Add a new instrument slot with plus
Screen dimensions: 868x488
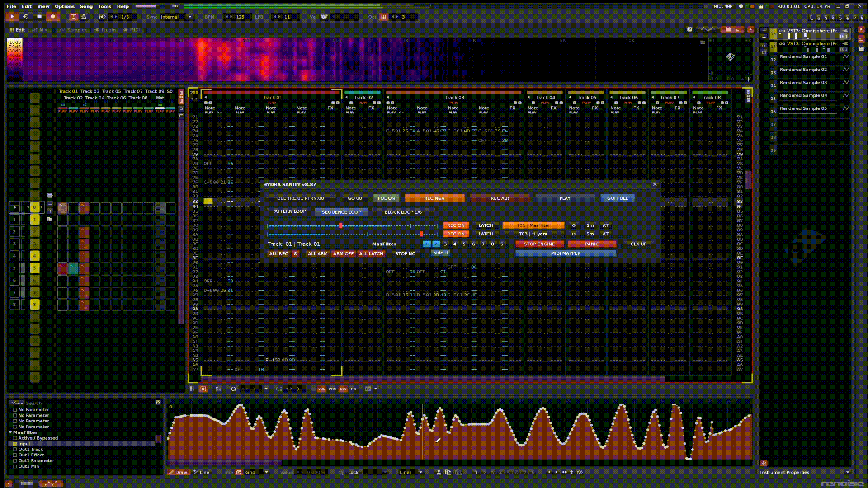(x=764, y=37)
